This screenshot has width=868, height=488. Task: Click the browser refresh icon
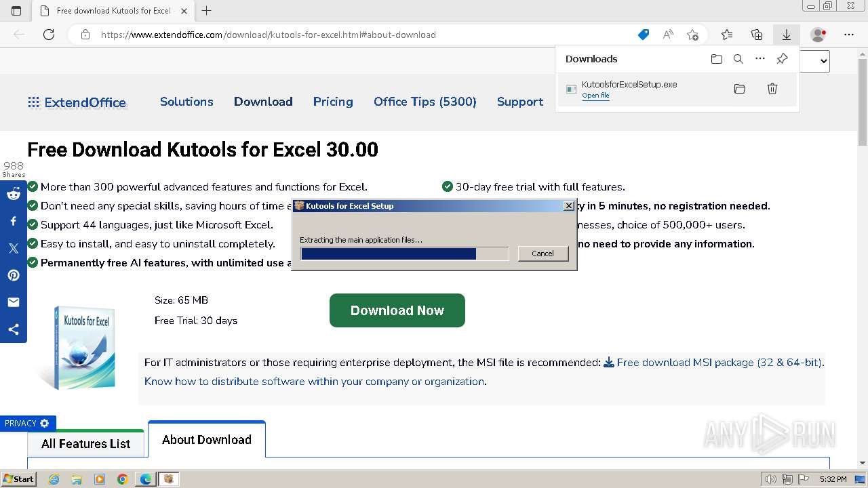[x=49, y=35]
